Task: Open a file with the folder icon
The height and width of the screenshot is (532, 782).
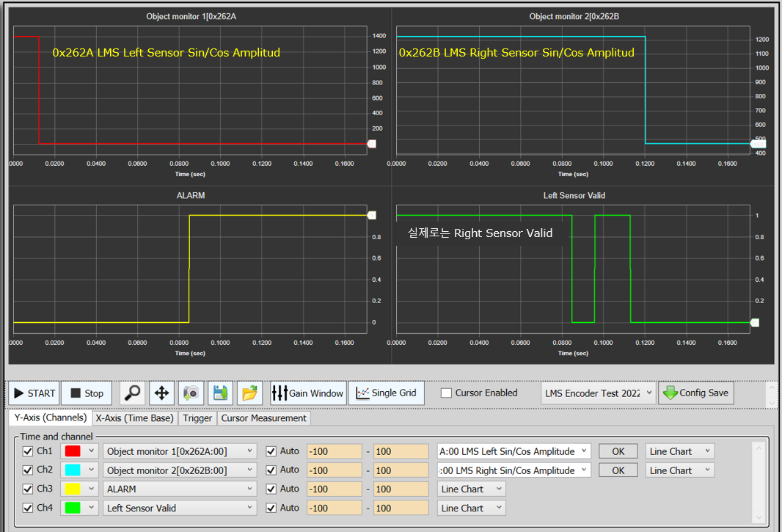Action: pos(249,393)
